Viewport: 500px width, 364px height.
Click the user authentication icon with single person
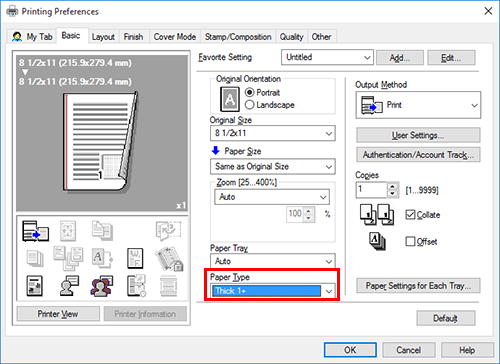click(69, 286)
